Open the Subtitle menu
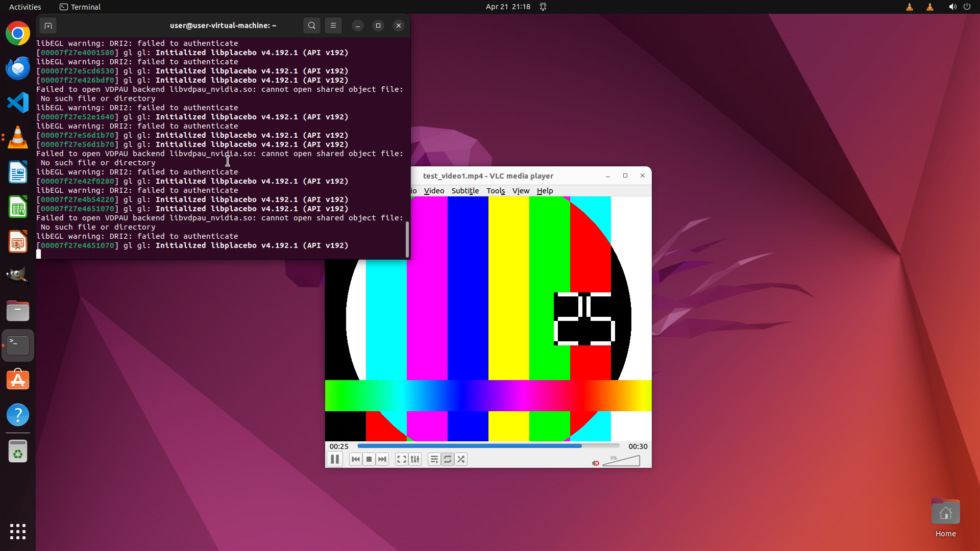The image size is (980, 551). coord(465,191)
